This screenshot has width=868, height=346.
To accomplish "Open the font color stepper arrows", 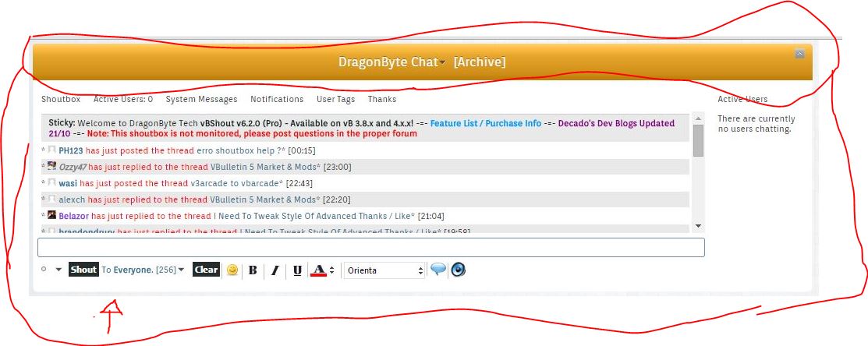I will (331, 270).
